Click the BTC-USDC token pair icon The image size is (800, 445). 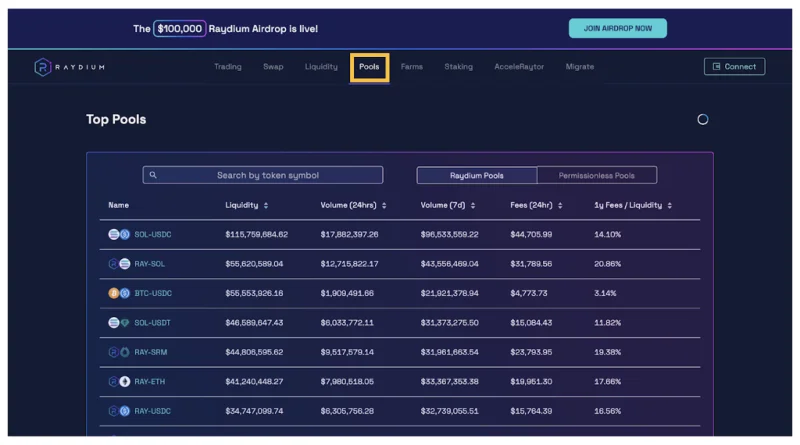pos(119,293)
